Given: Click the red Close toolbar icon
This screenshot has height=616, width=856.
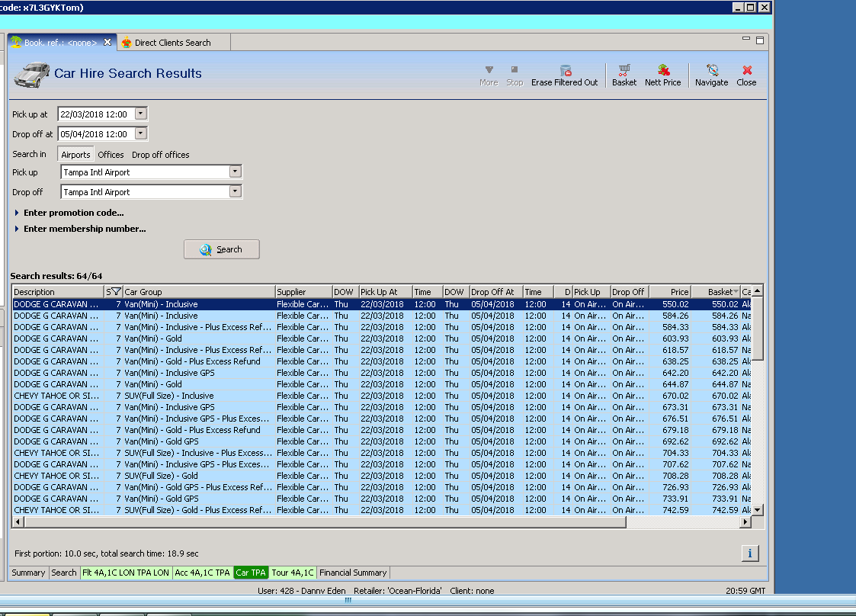Looking at the screenshot, I should pyautogui.click(x=746, y=71).
